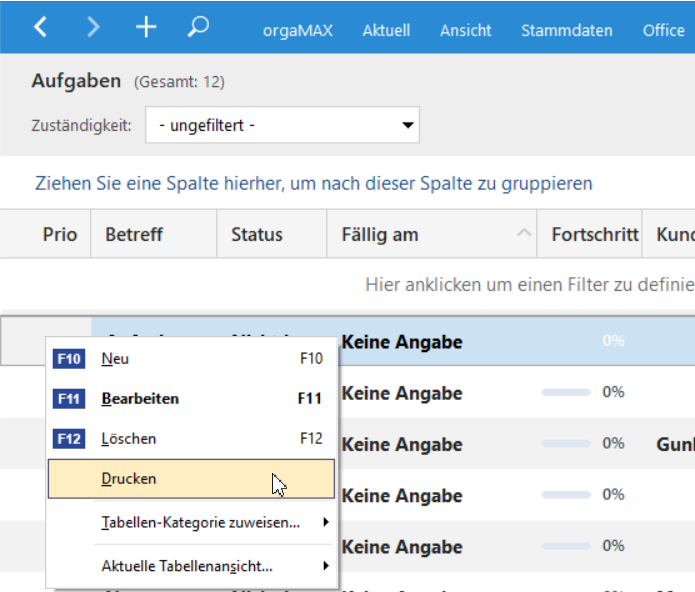Viewport: 695px width, 592px height.
Task: Open the Ansicht menu
Action: click(465, 30)
